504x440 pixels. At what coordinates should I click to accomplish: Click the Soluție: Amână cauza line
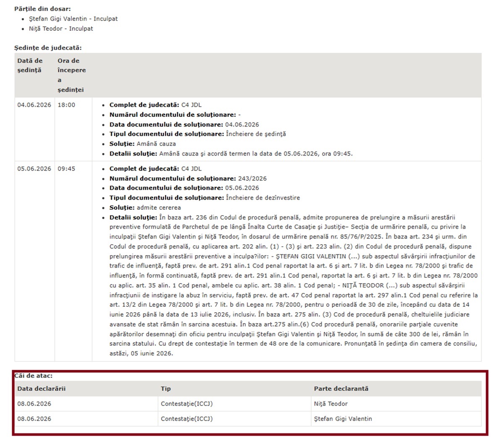point(143,144)
